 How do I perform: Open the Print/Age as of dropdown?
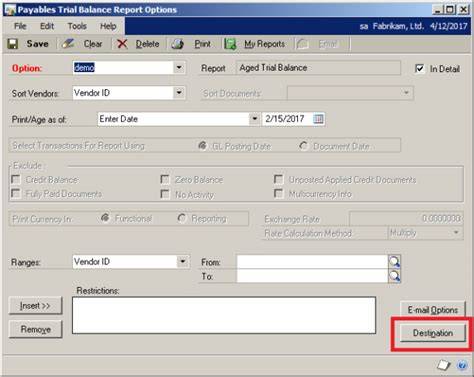[255, 119]
